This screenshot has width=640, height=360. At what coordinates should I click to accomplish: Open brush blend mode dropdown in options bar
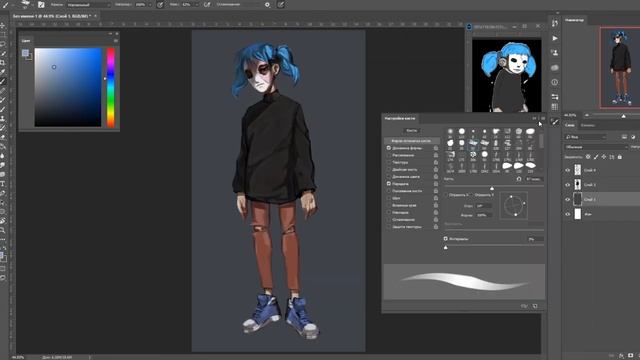(x=88, y=4)
